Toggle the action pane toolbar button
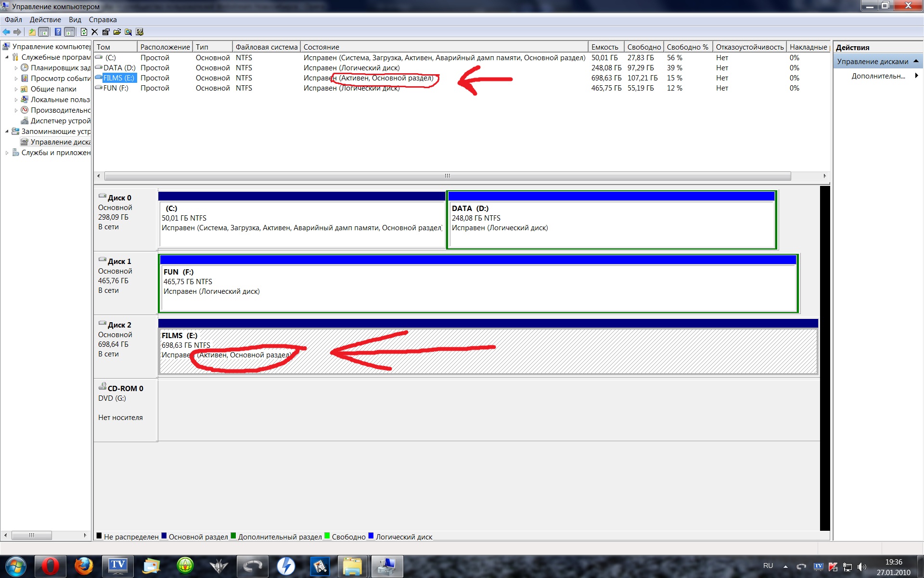The height and width of the screenshot is (578, 924). tap(70, 32)
